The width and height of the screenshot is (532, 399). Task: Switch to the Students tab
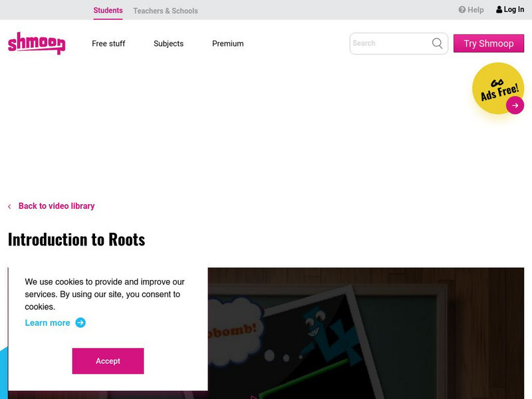(x=108, y=10)
